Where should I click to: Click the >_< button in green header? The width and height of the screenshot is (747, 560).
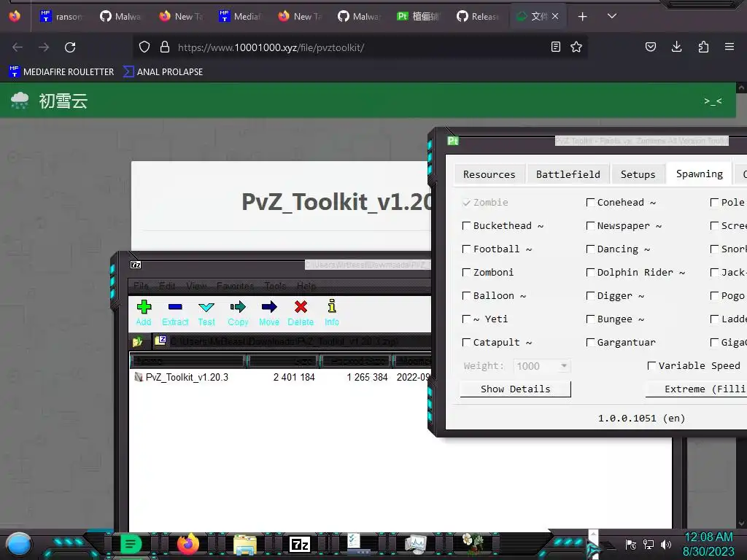(713, 101)
